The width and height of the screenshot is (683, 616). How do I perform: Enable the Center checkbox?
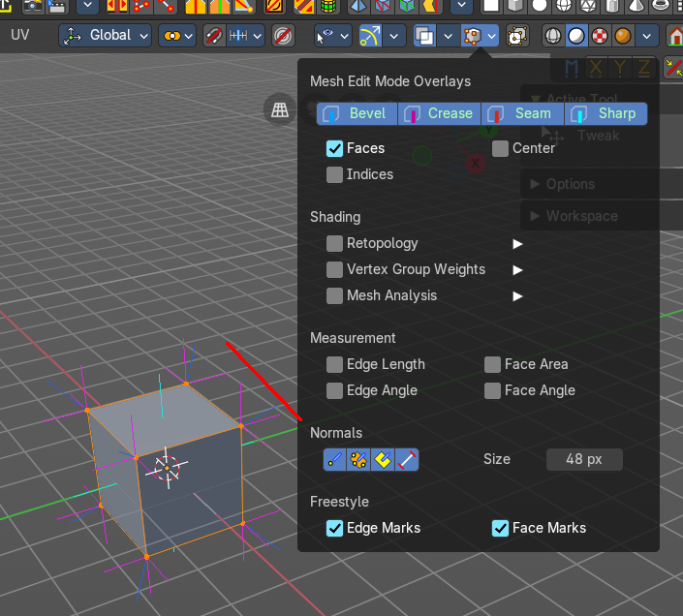[500, 148]
